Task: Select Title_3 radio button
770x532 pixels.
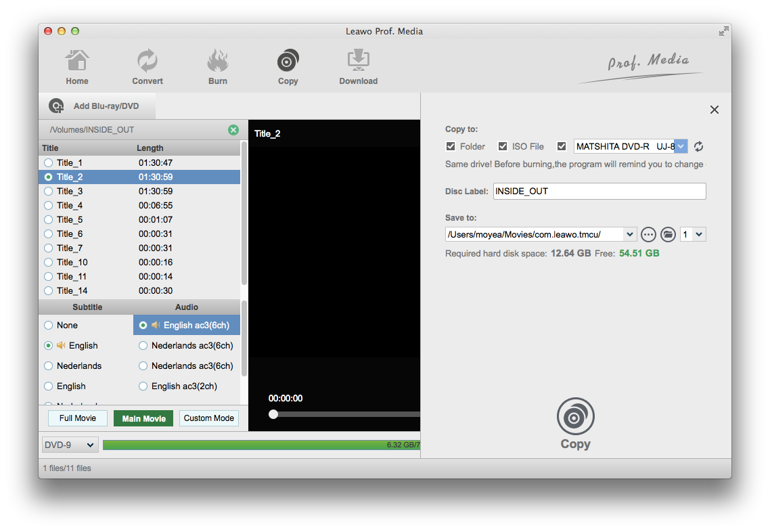Action: point(48,191)
